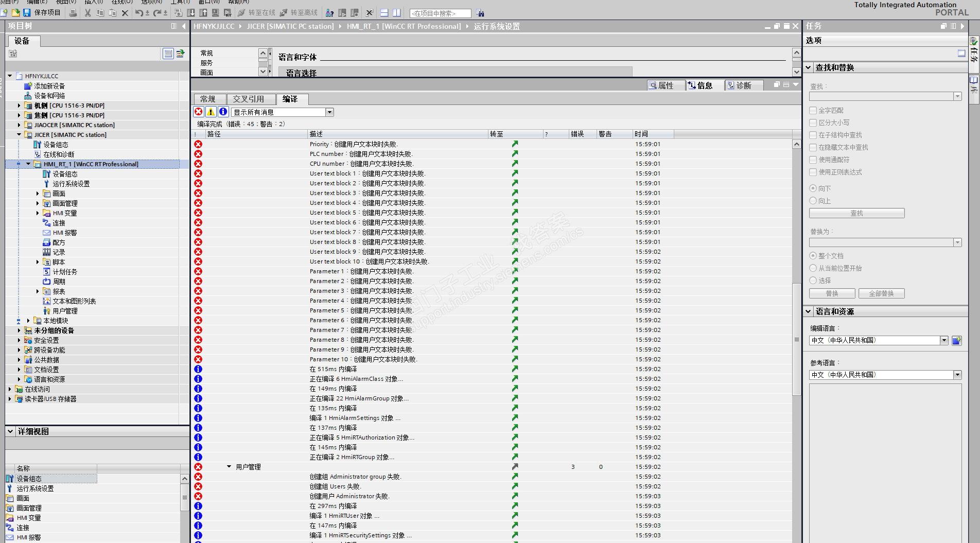Expand the 画面 node in project tree
This screenshot has height=543, width=980.
(x=38, y=194)
